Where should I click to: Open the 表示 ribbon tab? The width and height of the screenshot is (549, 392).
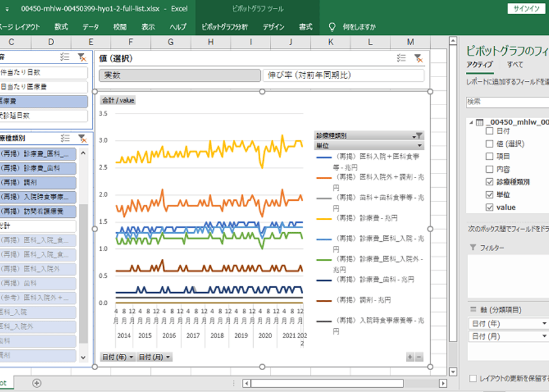click(x=148, y=27)
